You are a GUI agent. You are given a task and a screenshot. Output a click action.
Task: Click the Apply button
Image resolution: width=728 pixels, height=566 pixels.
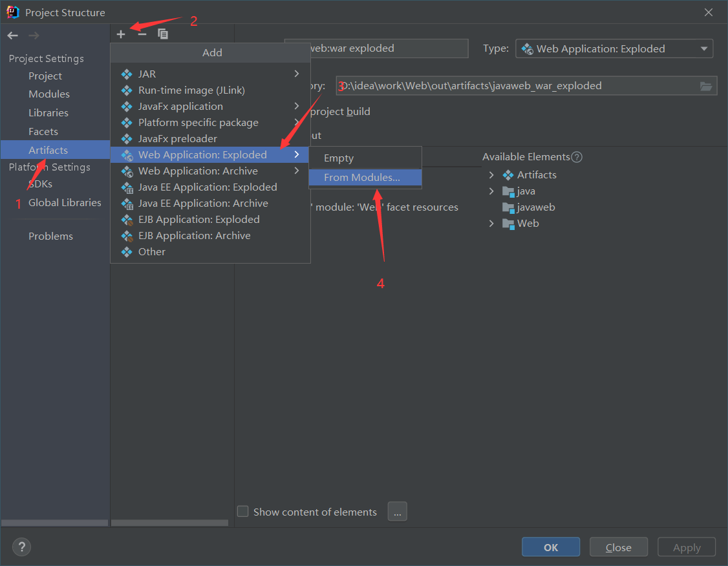[686, 547]
